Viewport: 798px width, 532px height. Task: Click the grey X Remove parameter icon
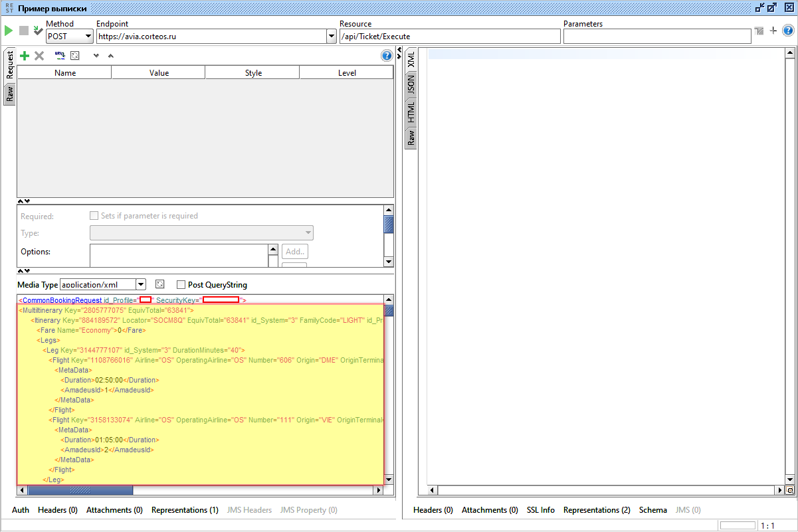[x=39, y=56]
